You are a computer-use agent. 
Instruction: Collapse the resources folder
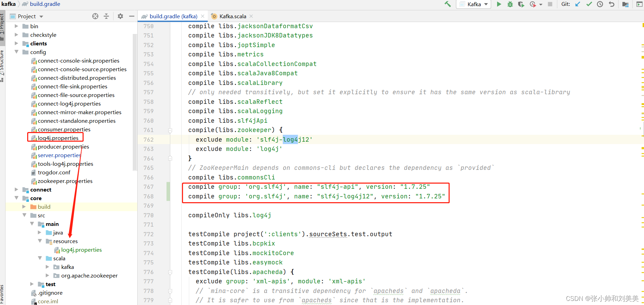[40, 241]
